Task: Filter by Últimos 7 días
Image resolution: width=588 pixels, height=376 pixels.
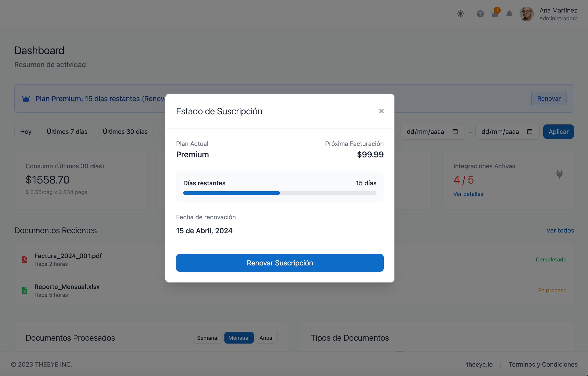Action: click(67, 132)
